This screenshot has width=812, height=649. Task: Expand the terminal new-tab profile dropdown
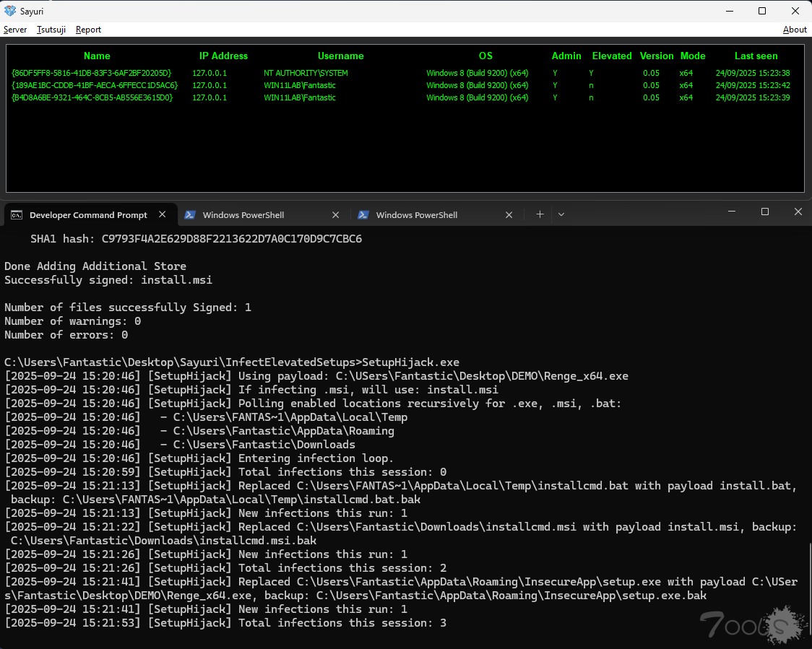pos(561,214)
